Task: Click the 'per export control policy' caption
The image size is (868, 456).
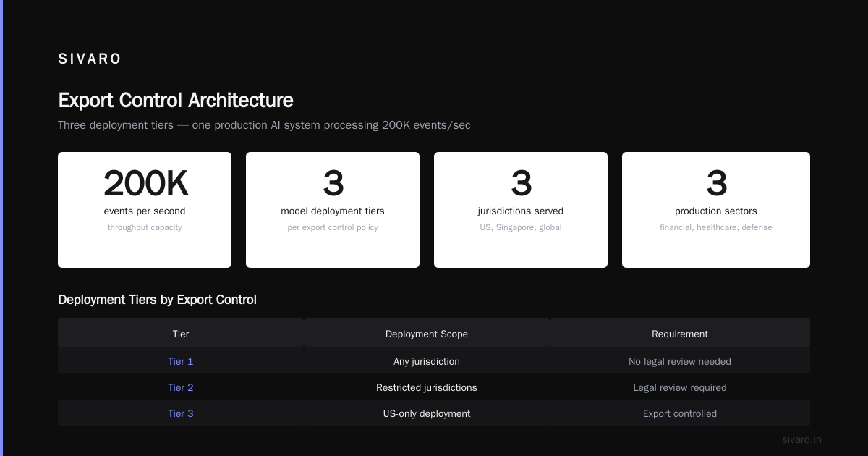Action: [x=333, y=227]
